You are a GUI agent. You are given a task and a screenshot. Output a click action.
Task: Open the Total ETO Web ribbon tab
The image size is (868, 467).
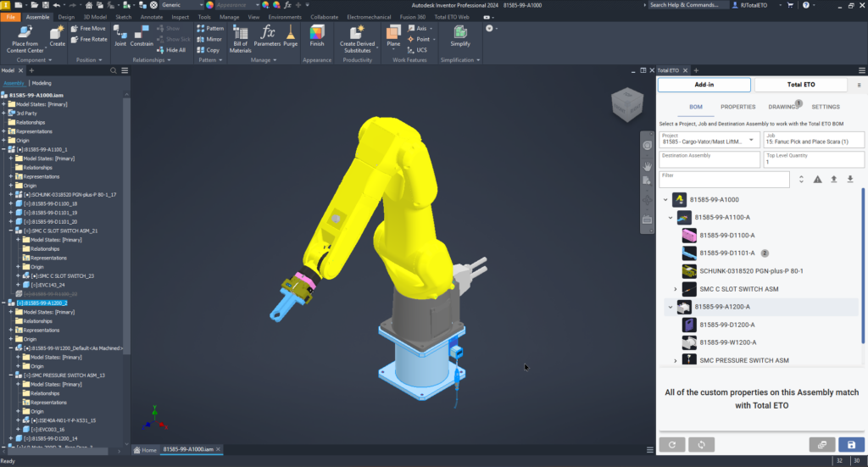[x=452, y=17]
